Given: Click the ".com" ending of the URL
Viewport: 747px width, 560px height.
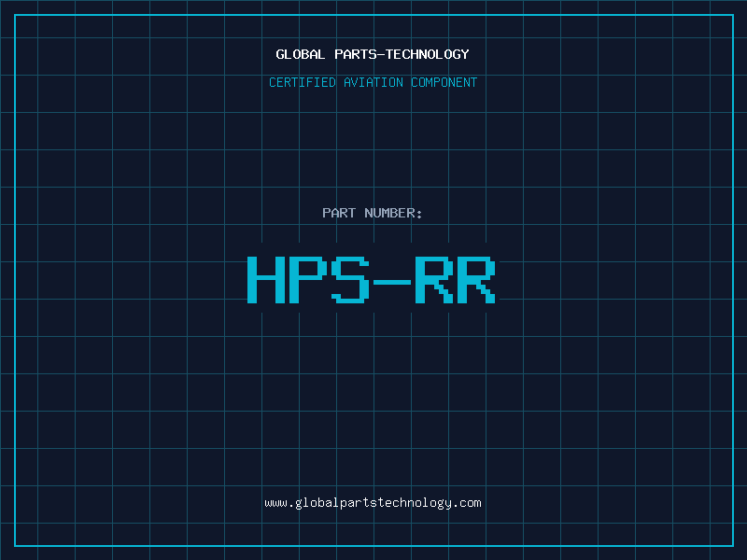Looking at the screenshot, I should coord(469,503).
